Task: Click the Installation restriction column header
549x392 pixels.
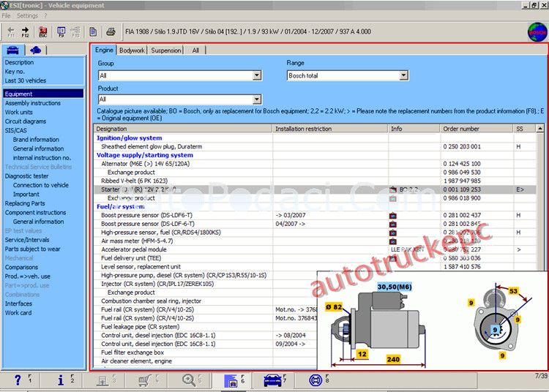Action: [x=330, y=129]
